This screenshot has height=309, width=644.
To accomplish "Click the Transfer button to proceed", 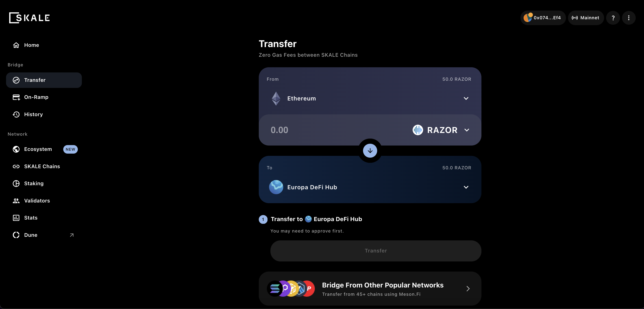I will (375, 251).
